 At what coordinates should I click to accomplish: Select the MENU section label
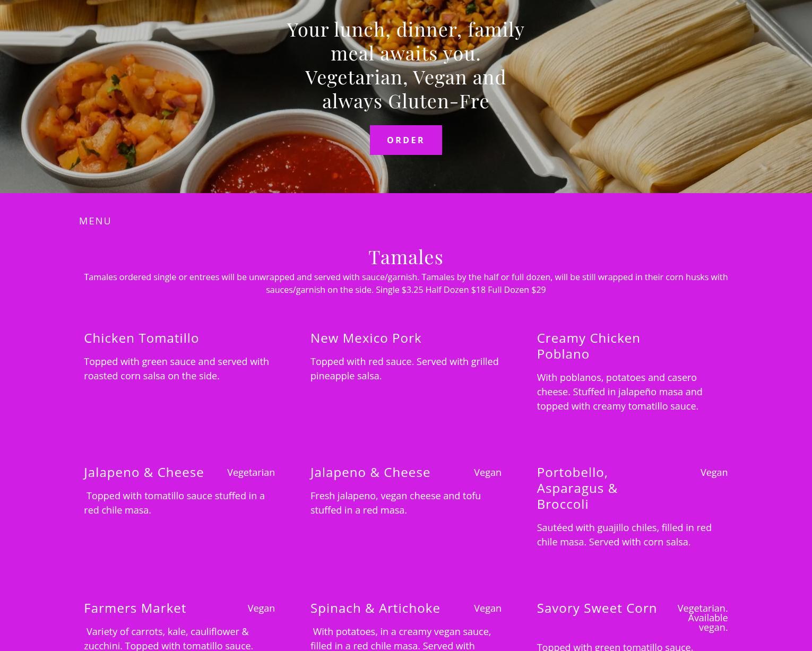point(95,221)
